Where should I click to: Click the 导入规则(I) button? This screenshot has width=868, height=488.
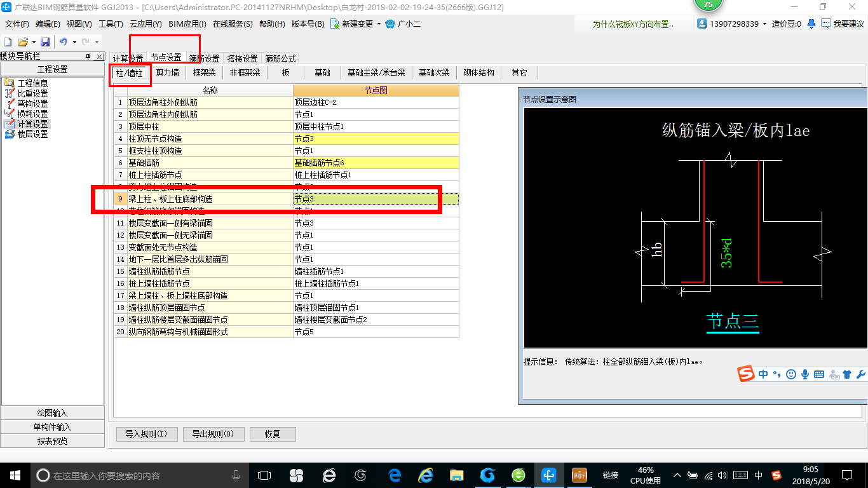(x=146, y=434)
